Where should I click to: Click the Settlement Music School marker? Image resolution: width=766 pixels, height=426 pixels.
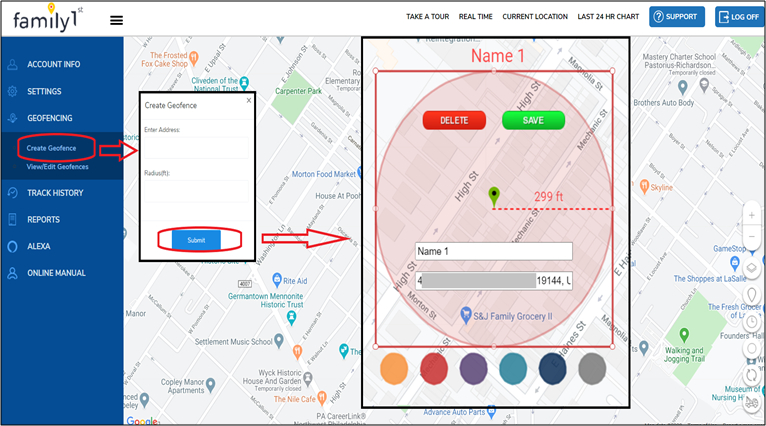(279, 341)
